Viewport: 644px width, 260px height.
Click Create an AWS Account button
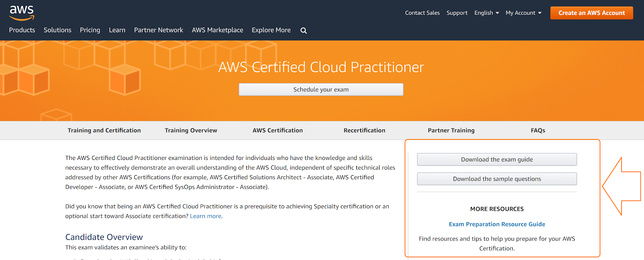591,13
